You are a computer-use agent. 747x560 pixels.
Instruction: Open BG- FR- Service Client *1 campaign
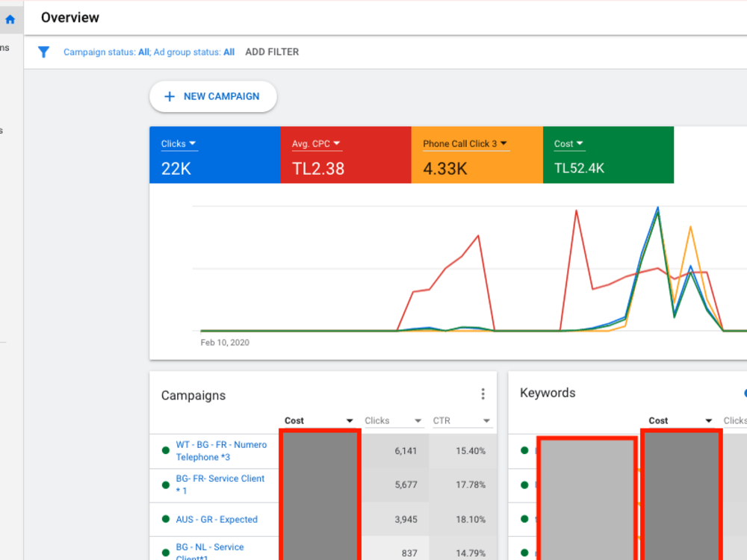click(220, 485)
